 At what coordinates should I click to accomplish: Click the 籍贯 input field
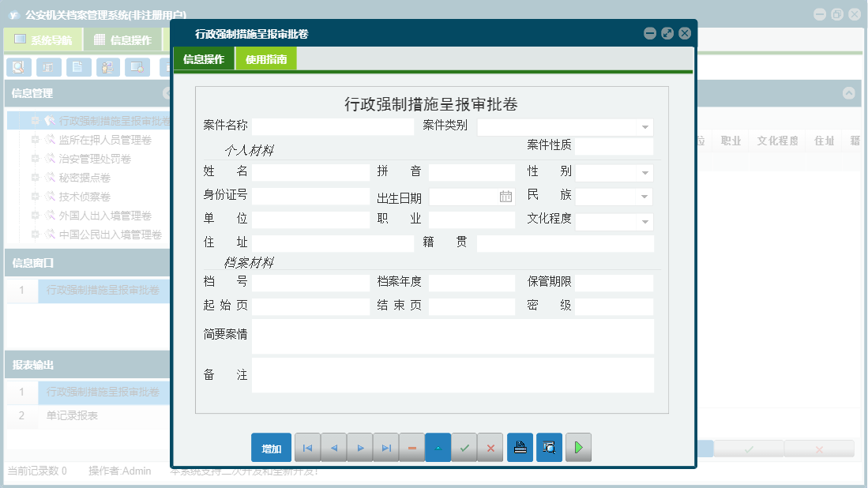pyautogui.click(x=566, y=243)
